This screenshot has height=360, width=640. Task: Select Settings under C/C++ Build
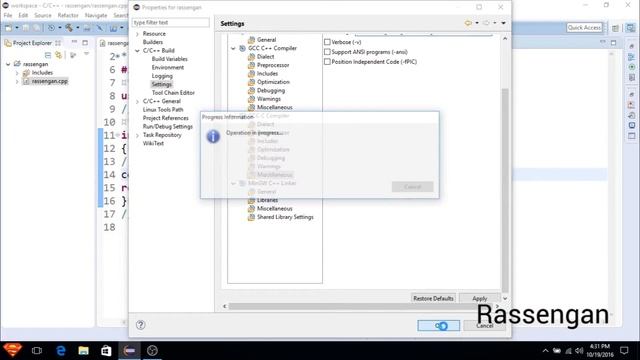(162, 84)
